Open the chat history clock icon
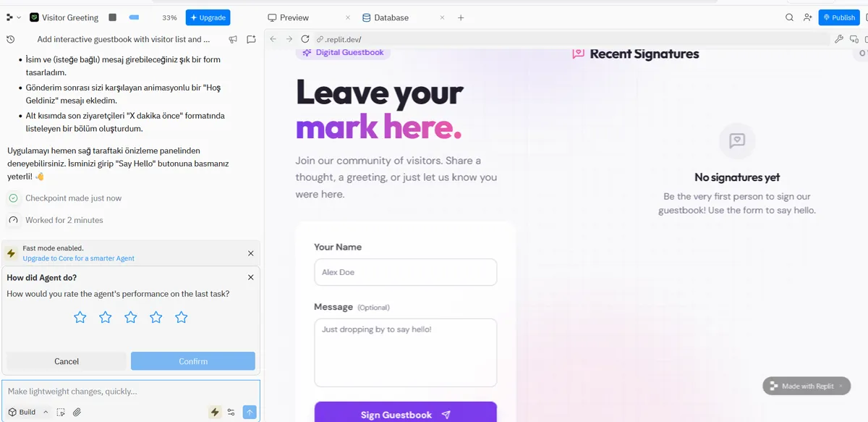This screenshot has width=868, height=422. click(x=11, y=39)
